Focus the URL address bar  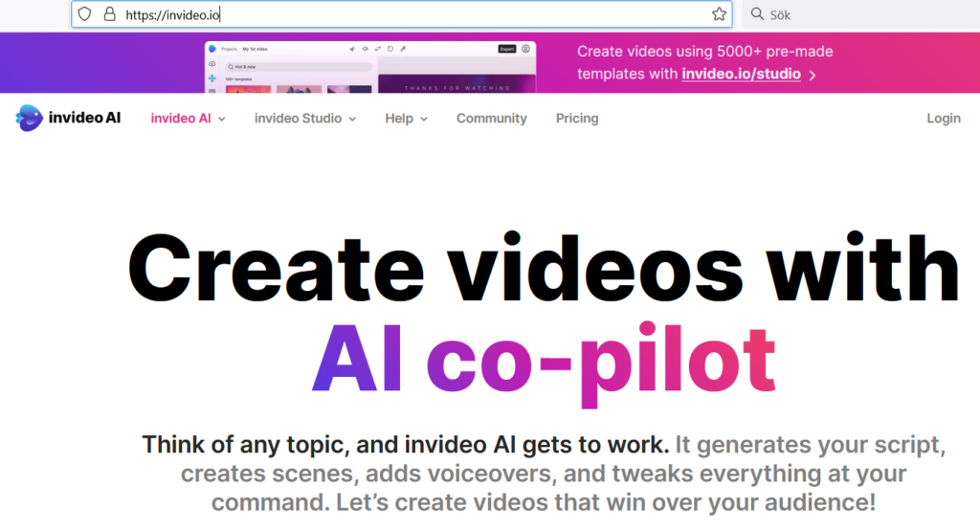tap(401, 14)
